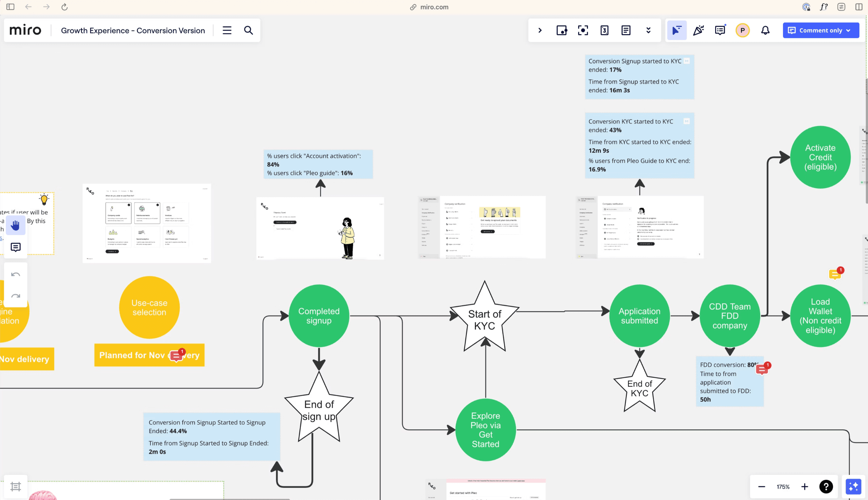Screen dimensions: 868x500
Task: Open the yellow comment near Load Wallet
Action: tap(836, 274)
